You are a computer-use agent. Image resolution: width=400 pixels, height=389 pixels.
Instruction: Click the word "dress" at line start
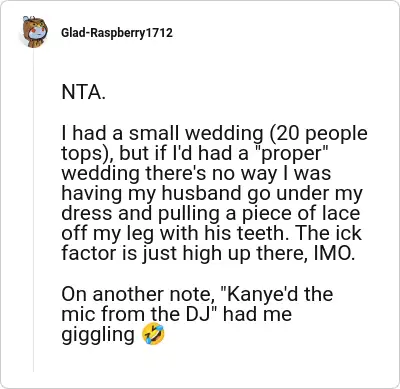[x=87, y=213]
